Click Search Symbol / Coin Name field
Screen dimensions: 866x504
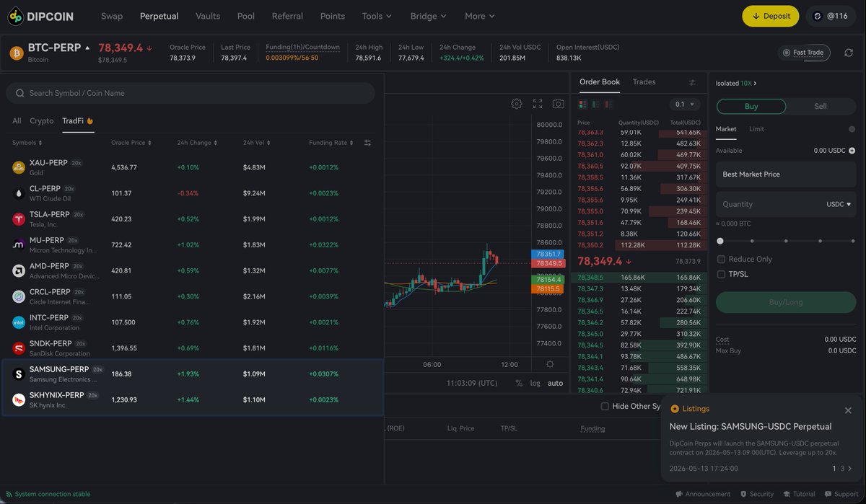[x=191, y=93]
